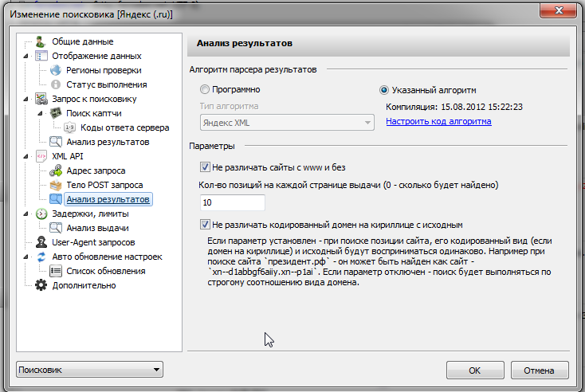585x392 pixels.
Task: Click the globe icon for Регионы проверки
Action: click(56, 70)
